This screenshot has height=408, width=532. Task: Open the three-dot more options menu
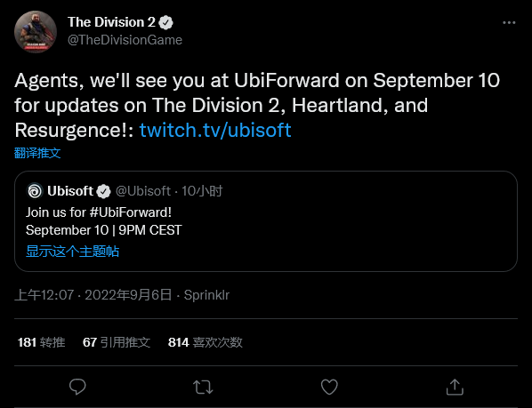point(509,23)
